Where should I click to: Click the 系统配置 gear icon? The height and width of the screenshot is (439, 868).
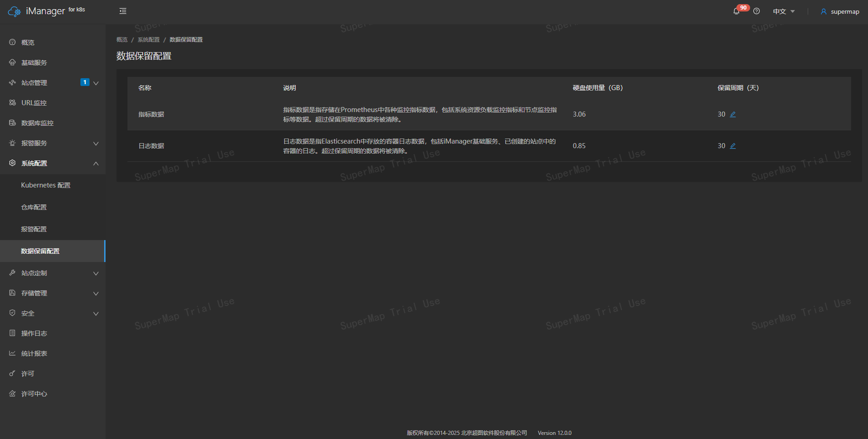coord(12,163)
